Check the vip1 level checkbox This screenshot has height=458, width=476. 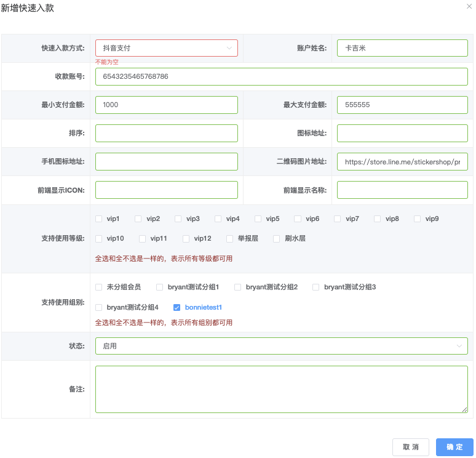(x=99, y=219)
